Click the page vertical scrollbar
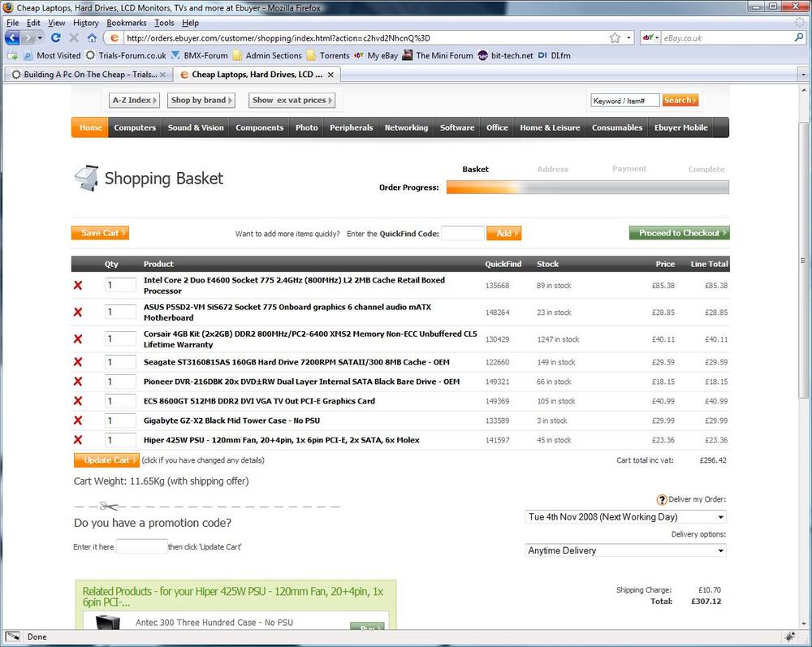812x647 pixels. click(803, 261)
